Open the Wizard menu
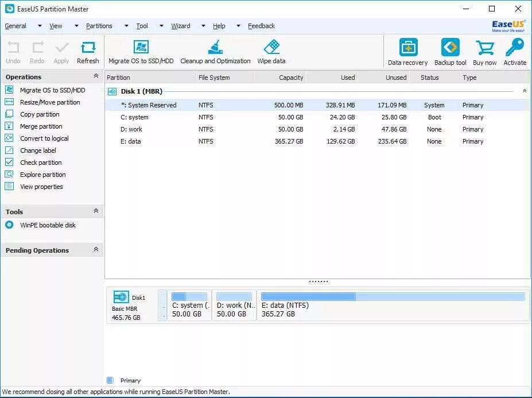 [x=181, y=26]
